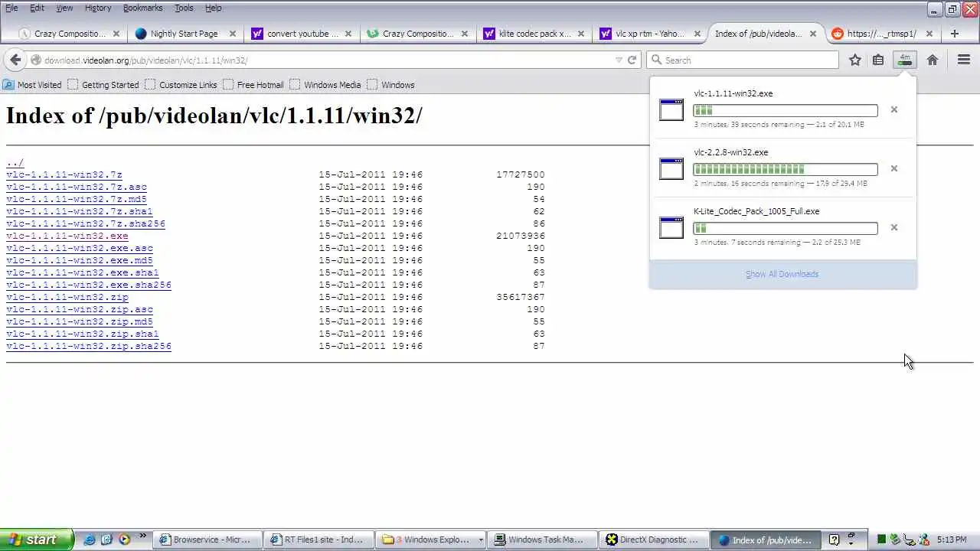The image size is (980, 551).
Task: Open Free Hotmail bookmark
Action: coord(253,85)
